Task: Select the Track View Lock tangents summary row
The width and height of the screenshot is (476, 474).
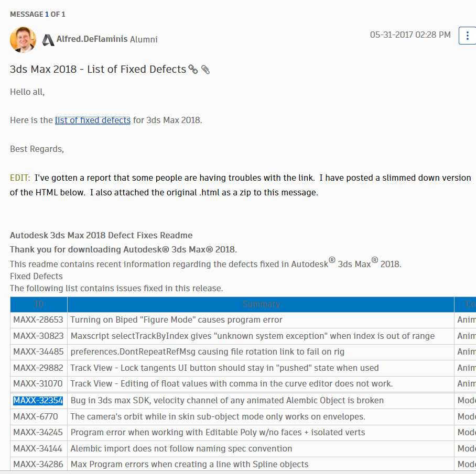Action: pyautogui.click(x=224, y=368)
